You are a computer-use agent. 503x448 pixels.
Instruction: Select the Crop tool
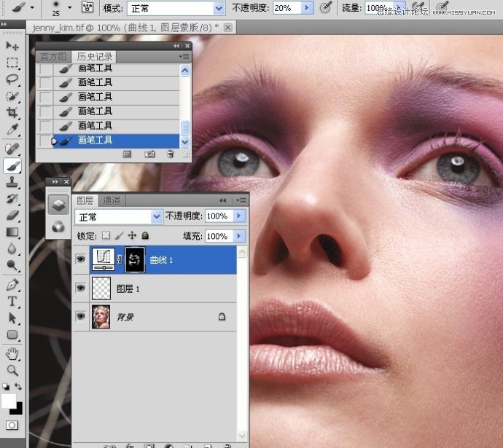click(12, 113)
